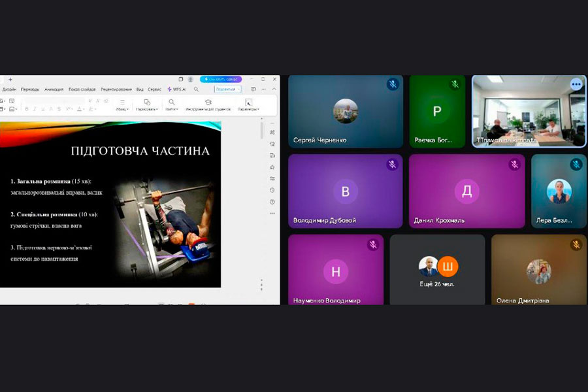Viewport: 588px width, 392px height.
Task: Open the Поделиться share dropdown
Action: point(227,89)
